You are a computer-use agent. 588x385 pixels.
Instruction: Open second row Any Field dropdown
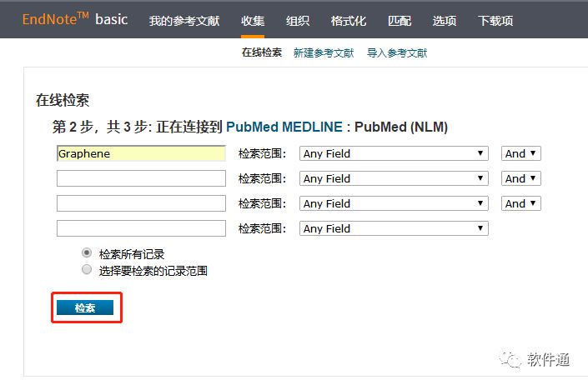[x=394, y=178]
